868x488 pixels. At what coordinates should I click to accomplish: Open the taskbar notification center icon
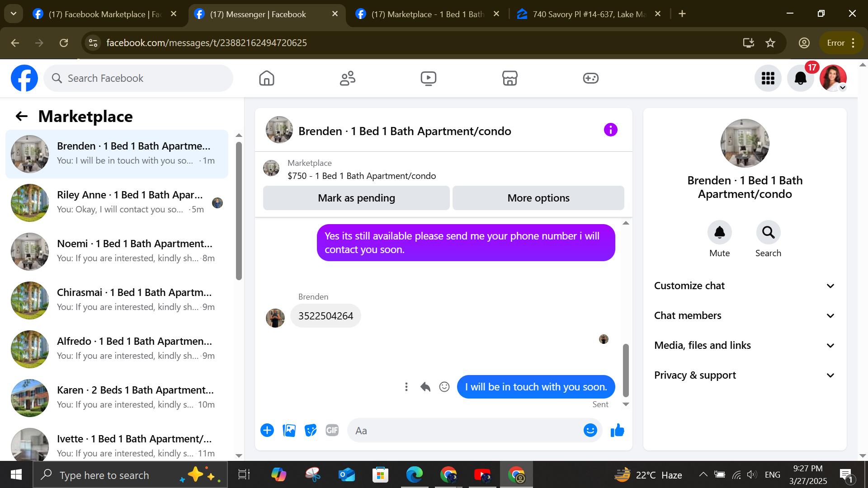(x=846, y=475)
